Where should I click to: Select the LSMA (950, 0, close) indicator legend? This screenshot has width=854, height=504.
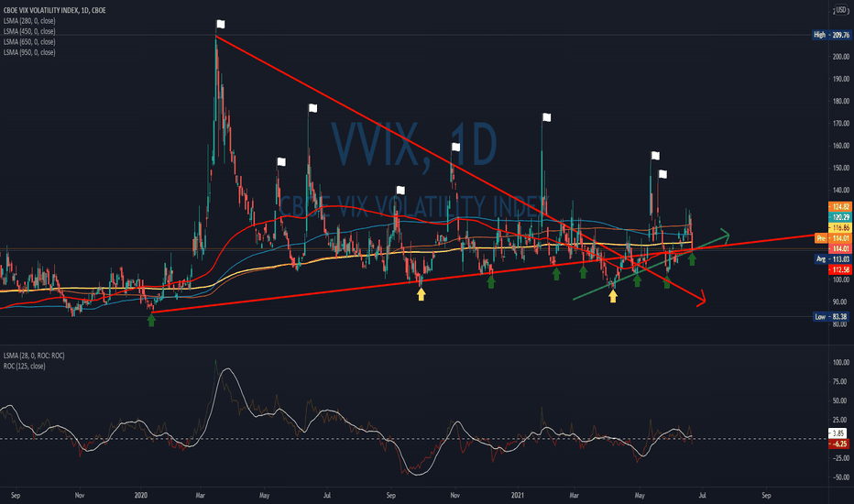[29, 52]
